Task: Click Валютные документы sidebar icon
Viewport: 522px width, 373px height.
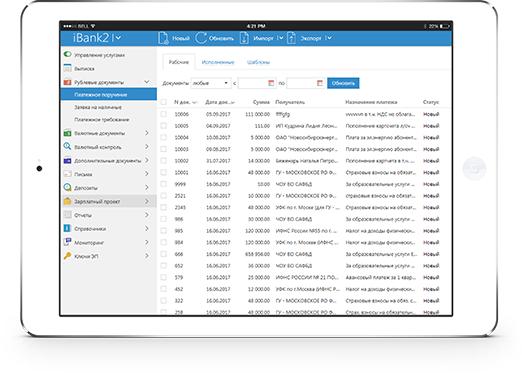Action: click(67, 133)
